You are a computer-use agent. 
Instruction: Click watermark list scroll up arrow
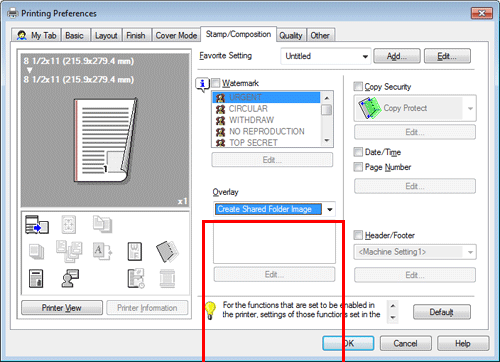click(x=327, y=98)
